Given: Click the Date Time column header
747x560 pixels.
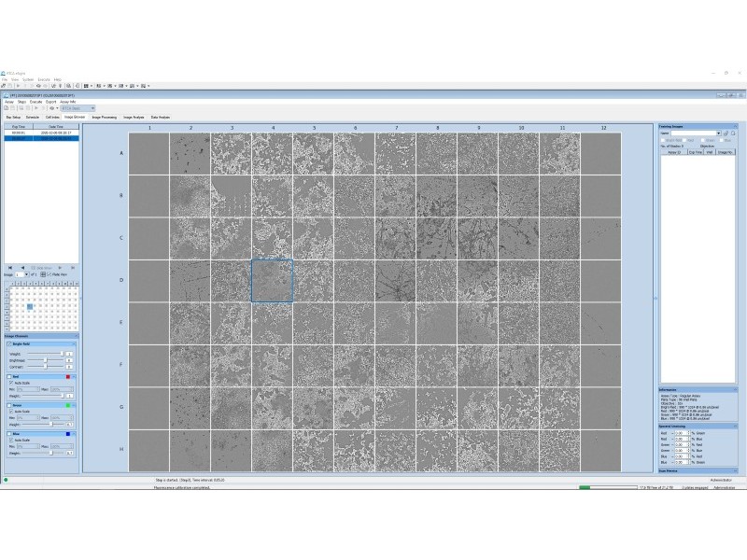Looking at the screenshot, I should pyautogui.click(x=56, y=127).
